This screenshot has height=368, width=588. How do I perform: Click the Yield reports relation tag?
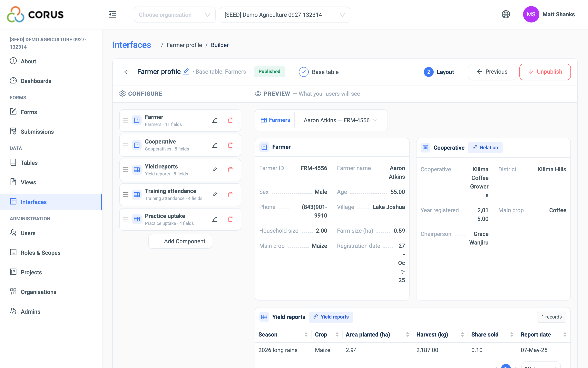click(331, 317)
